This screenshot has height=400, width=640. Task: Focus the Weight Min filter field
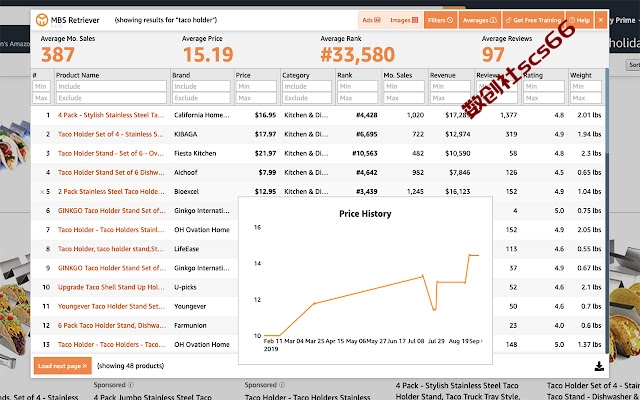pyautogui.click(x=586, y=86)
